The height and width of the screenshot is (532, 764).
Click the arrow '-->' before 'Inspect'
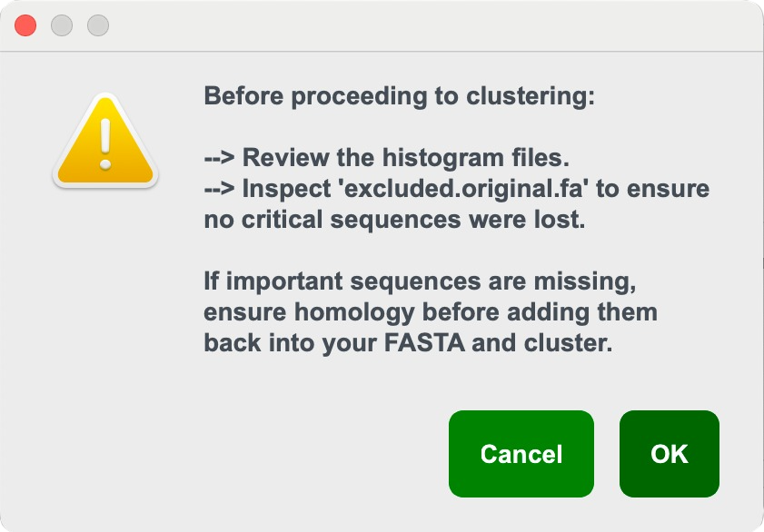point(221,188)
